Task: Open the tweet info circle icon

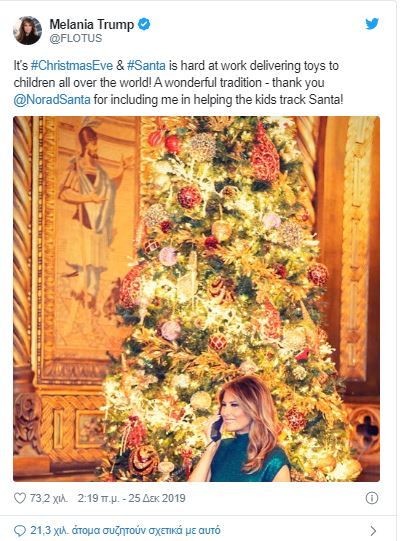Action: click(372, 498)
